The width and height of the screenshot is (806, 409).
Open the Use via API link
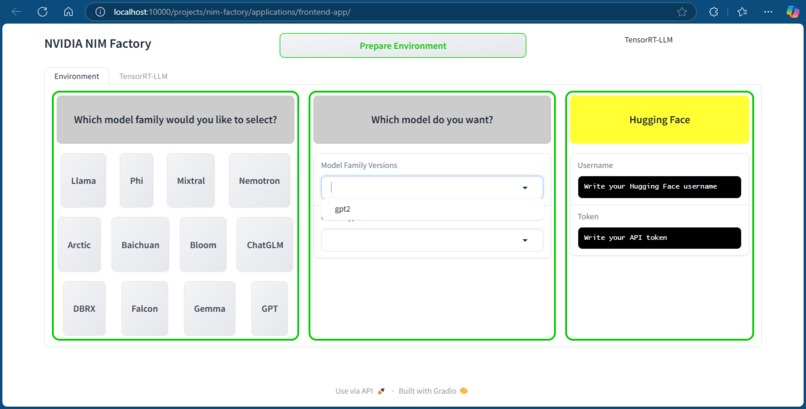[x=359, y=391]
